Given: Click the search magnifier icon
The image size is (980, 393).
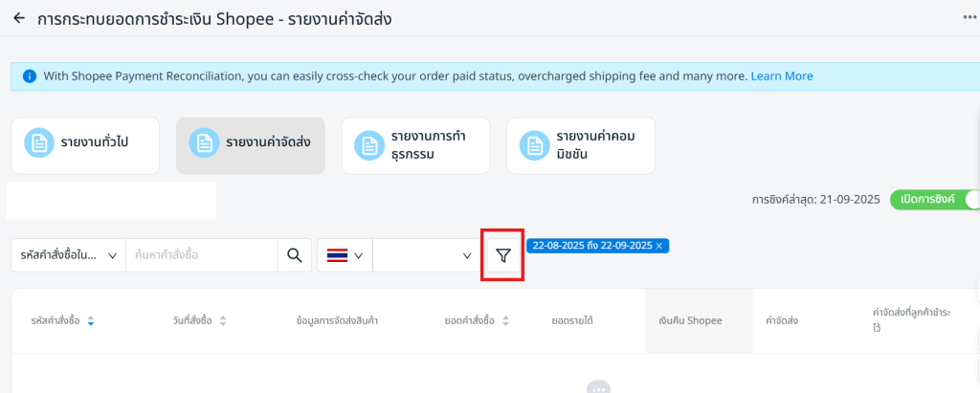Looking at the screenshot, I should pos(294,255).
